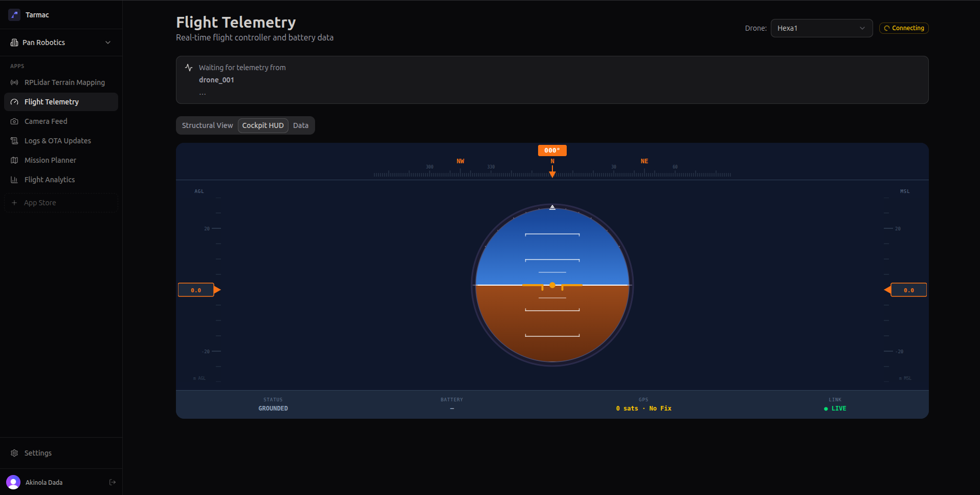Click the 000° heading readout

coord(552,150)
